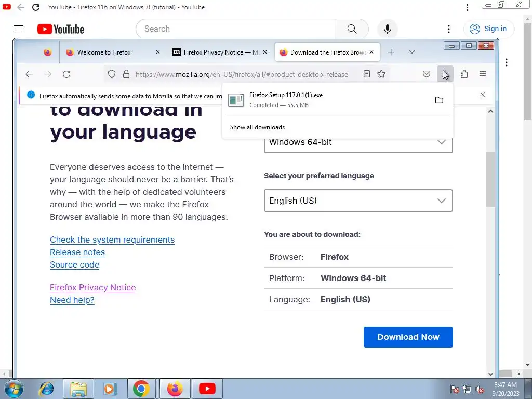The width and height of the screenshot is (532, 399).
Task: Open the tracking protection shield icon
Action: pyautogui.click(x=112, y=74)
